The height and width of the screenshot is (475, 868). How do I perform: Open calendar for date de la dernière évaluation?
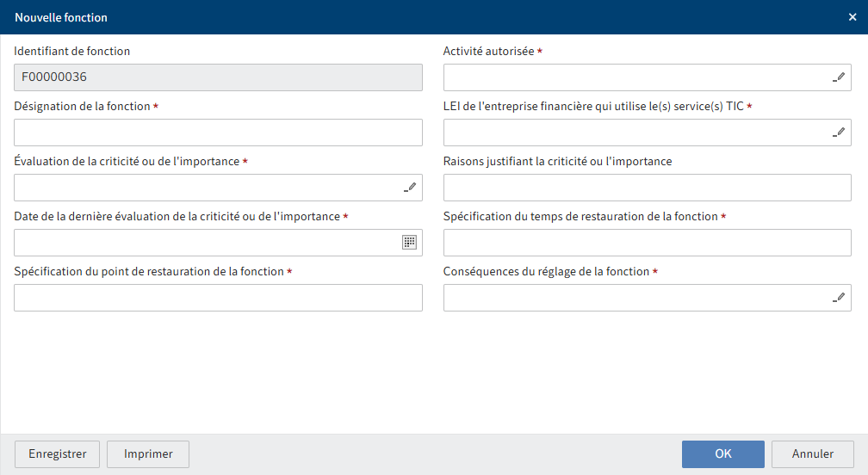(x=410, y=242)
